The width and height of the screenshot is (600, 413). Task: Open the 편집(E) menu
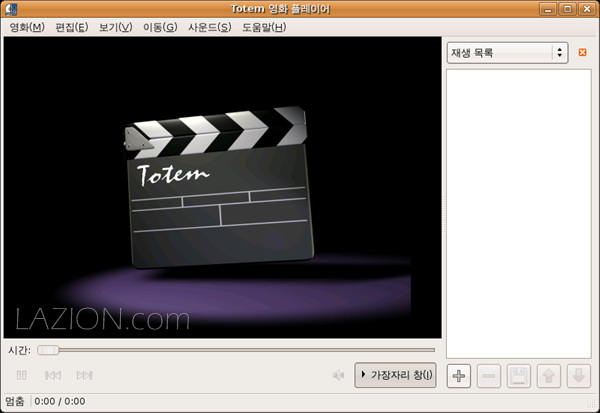click(x=72, y=27)
